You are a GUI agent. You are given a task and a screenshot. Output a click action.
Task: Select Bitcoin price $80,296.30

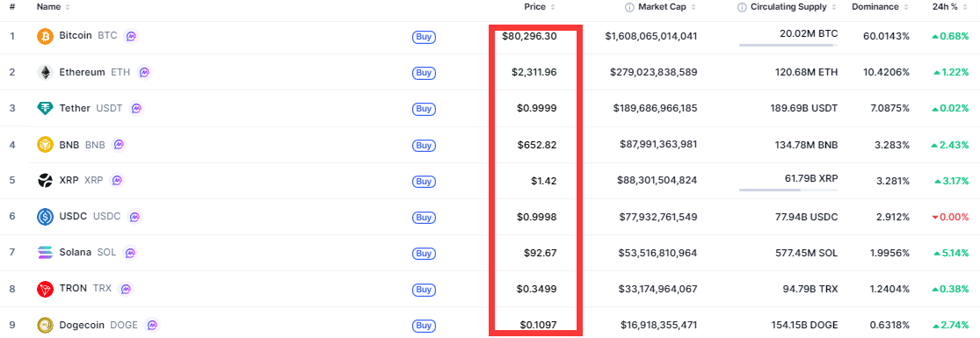pos(529,36)
